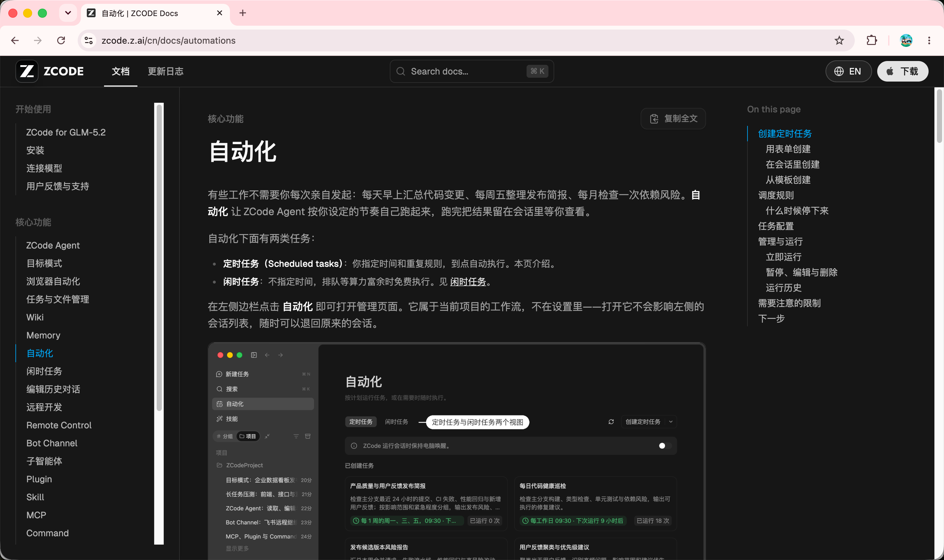Select 自动化 in the app screenshot sidebar
944x560 pixels.
point(263,404)
